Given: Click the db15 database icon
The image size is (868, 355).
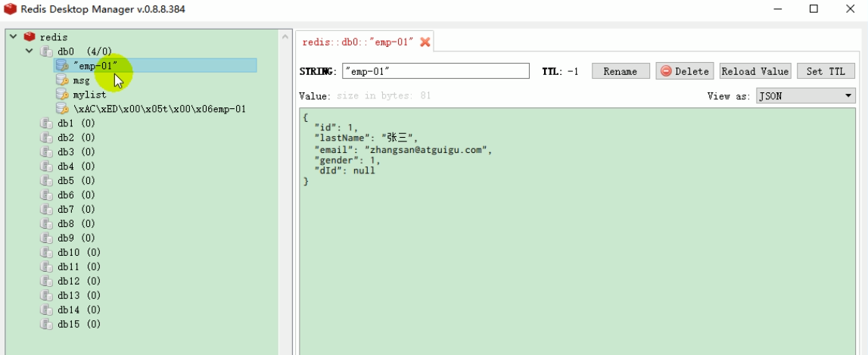Looking at the screenshot, I should click(46, 325).
